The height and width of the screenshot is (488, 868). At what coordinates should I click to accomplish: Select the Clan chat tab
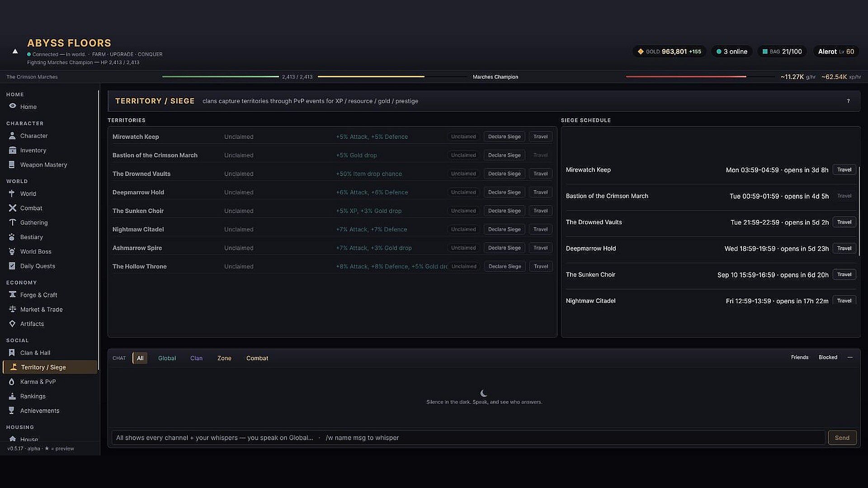pyautogui.click(x=196, y=358)
